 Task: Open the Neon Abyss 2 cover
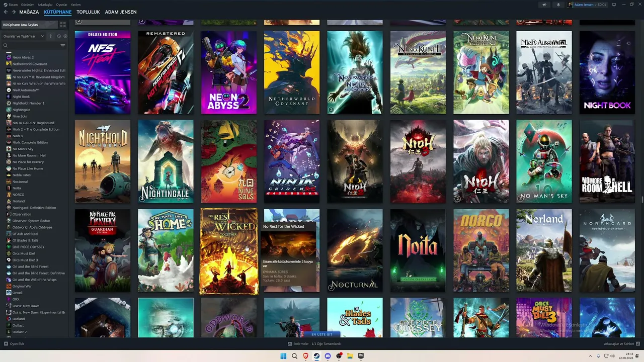229,72
